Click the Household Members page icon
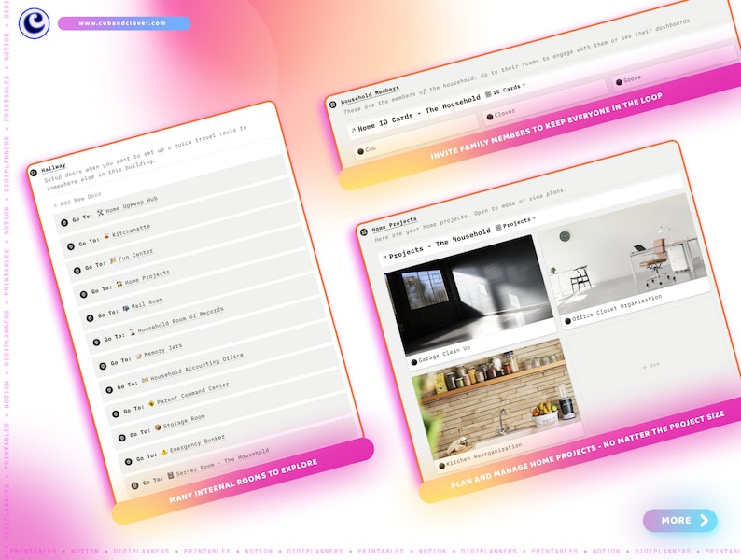This screenshot has height=560, width=741. pyautogui.click(x=332, y=105)
